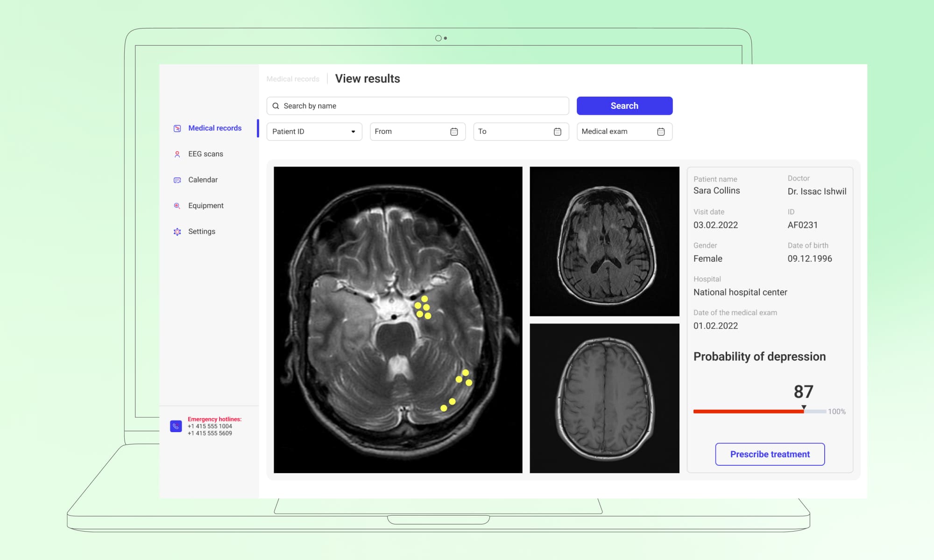Image resolution: width=934 pixels, height=560 pixels.
Task: Click the Medical records breadcrumb link
Action: [x=293, y=79]
